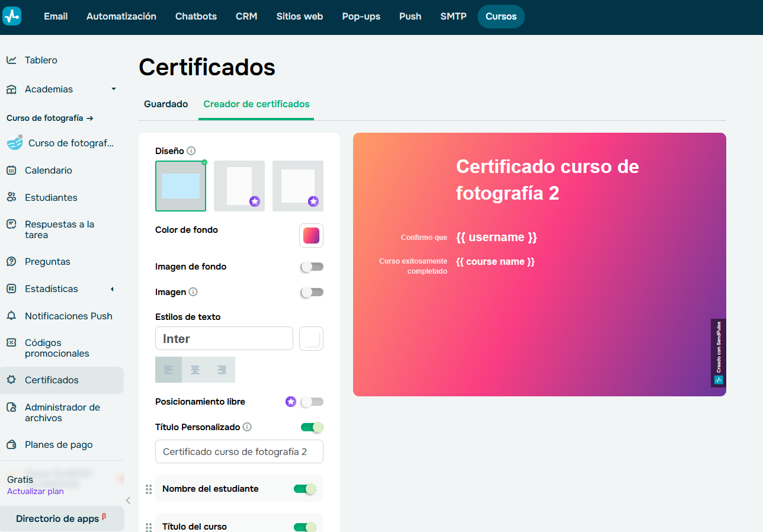Select the Creador de certificados tab
Image resolution: width=763 pixels, height=532 pixels.
(257, 104)
